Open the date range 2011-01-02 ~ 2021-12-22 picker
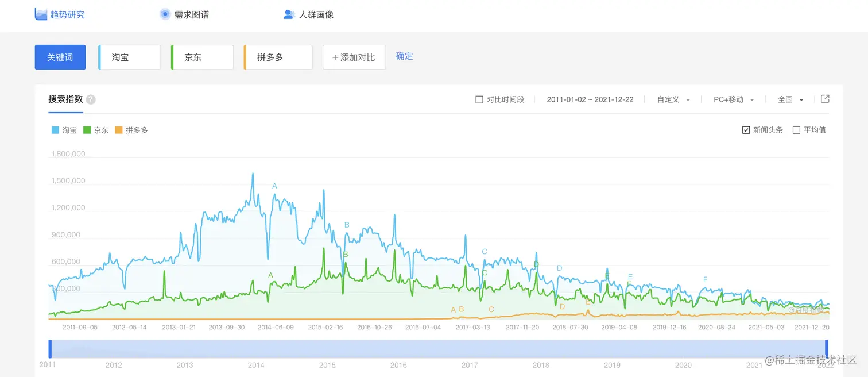The width and height of the screenshot is (868, 377). 590,99
